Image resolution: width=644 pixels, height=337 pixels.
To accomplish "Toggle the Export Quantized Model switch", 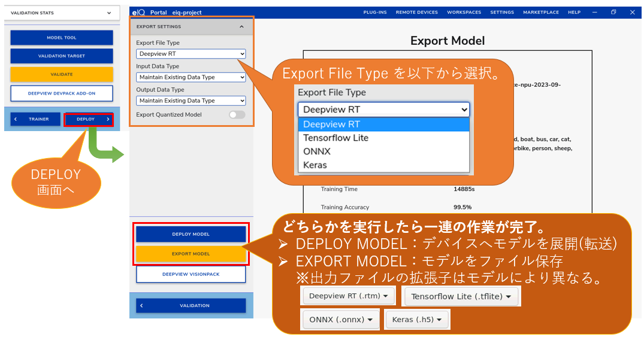I will pyautogui.click(x=237, y=114).
